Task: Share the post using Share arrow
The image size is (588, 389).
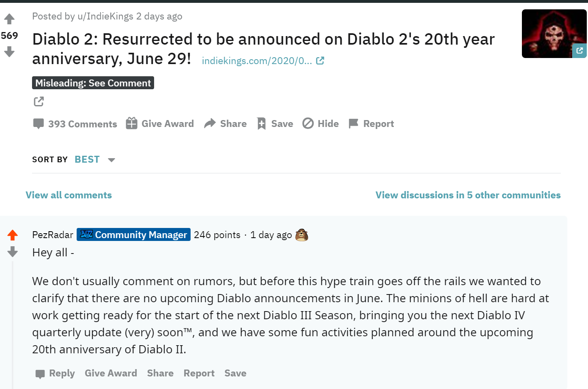Action: [225, 123]
